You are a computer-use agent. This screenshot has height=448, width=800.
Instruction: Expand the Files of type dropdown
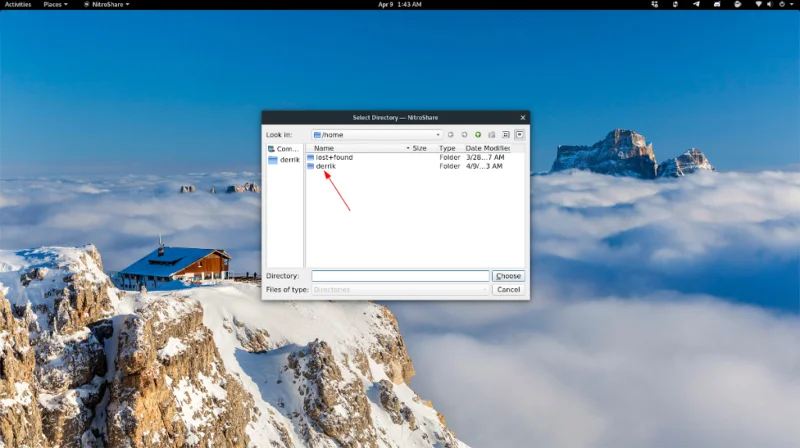pyautogui.click(x=400, y=289)
